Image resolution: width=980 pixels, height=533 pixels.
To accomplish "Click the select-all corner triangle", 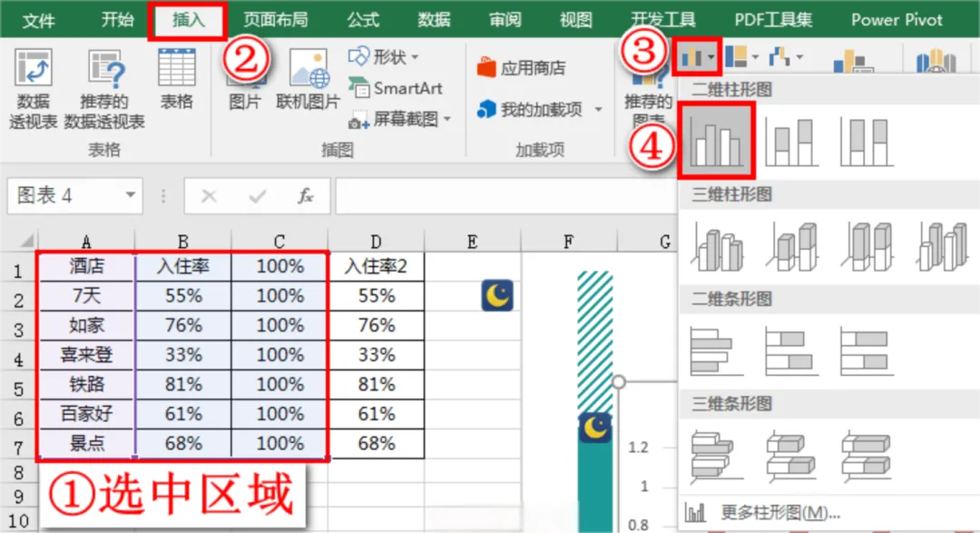I will 25,241.
